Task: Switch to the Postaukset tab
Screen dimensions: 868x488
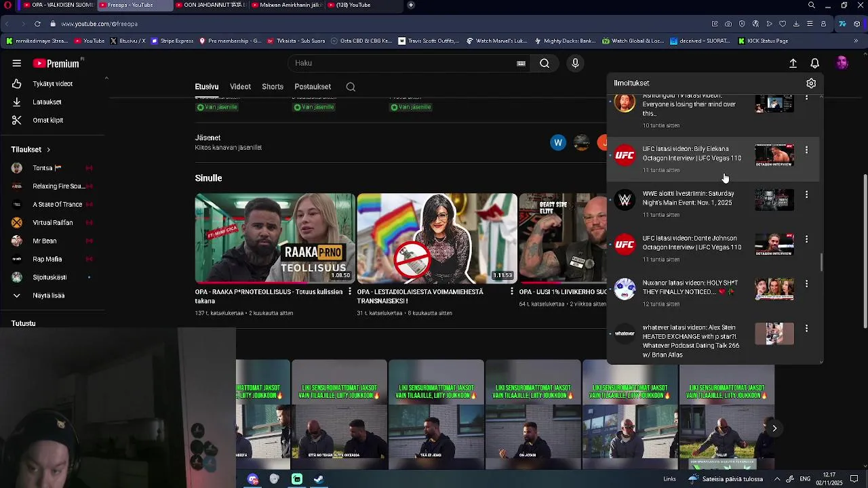Action: click(313, 87)
